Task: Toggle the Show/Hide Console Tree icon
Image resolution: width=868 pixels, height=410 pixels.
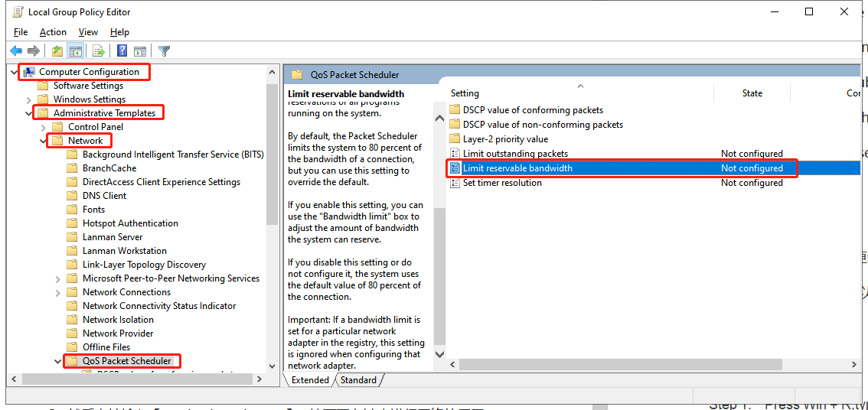Action: point(75,51)
